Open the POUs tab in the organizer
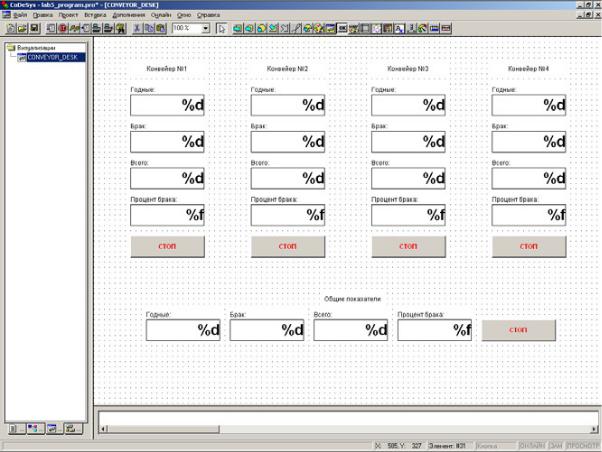Viewport: 602px width, 452px height. click(15, 428)
